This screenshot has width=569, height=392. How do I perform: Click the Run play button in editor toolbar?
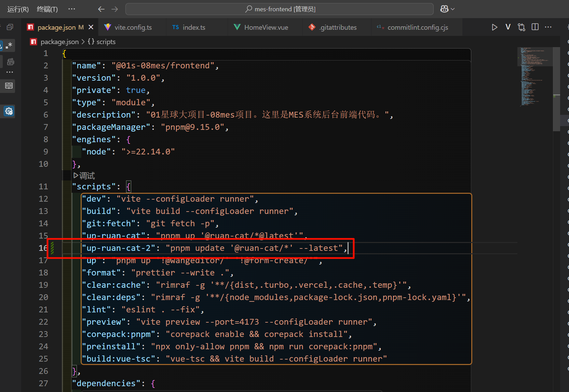tap(494, 27)
